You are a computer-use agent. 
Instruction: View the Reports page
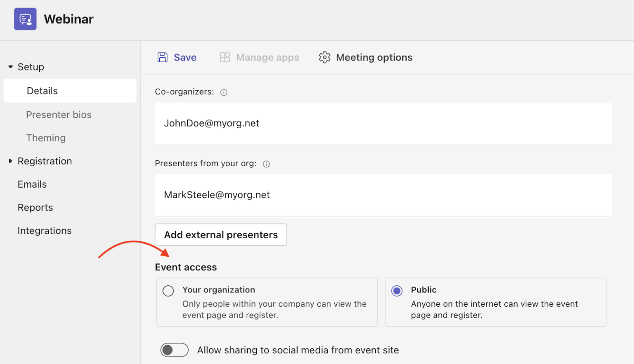pyautogui.click(x=35, y=207)
